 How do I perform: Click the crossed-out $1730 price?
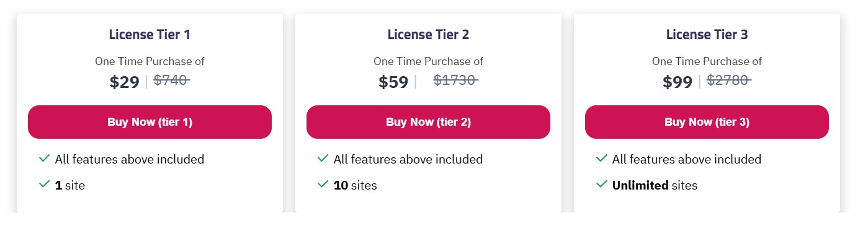pos(456,80)
